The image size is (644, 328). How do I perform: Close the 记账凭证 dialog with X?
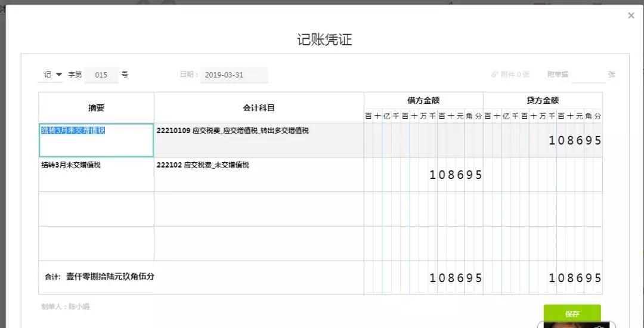click(x=631, y=16)
